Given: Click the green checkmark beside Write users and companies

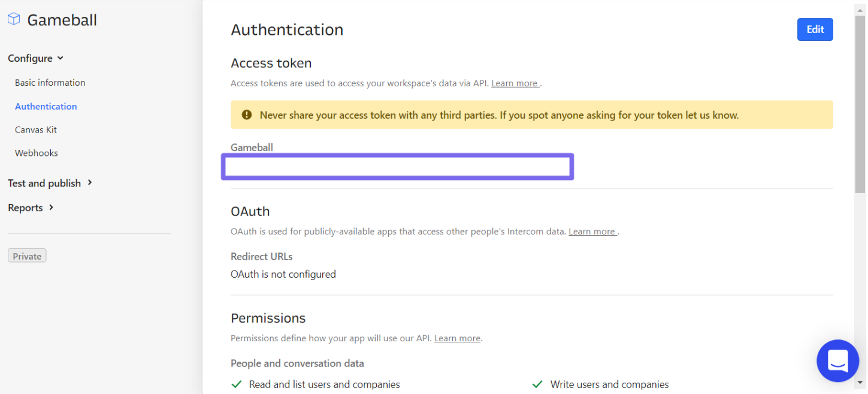Looking at the screenshot, I should pyautogui.click(x=537, y=384).
